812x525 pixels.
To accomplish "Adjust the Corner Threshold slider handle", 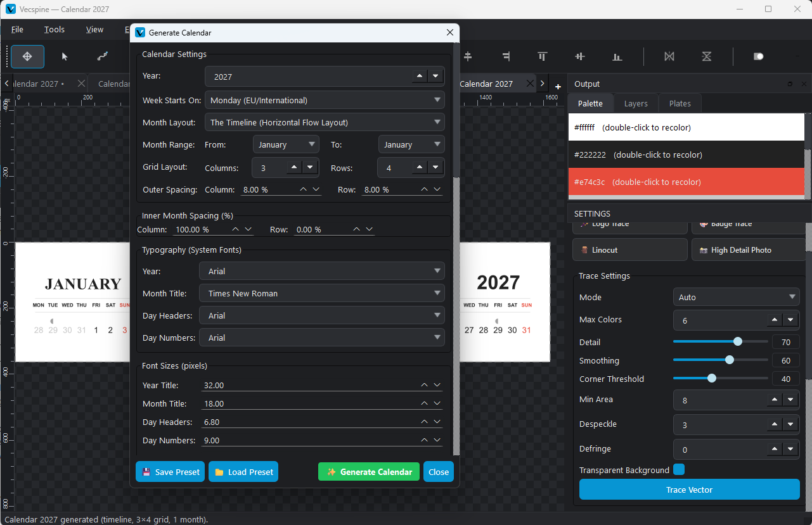I will (712, 378).
